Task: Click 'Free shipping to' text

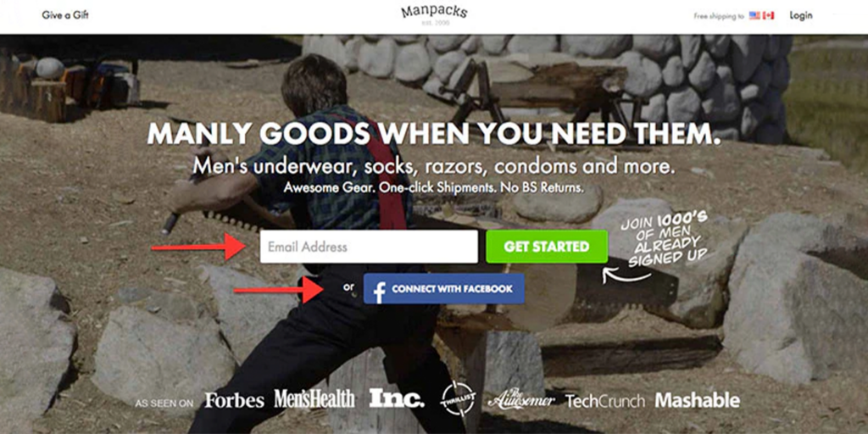Action: pyautogui.click(x=719, y=16)
